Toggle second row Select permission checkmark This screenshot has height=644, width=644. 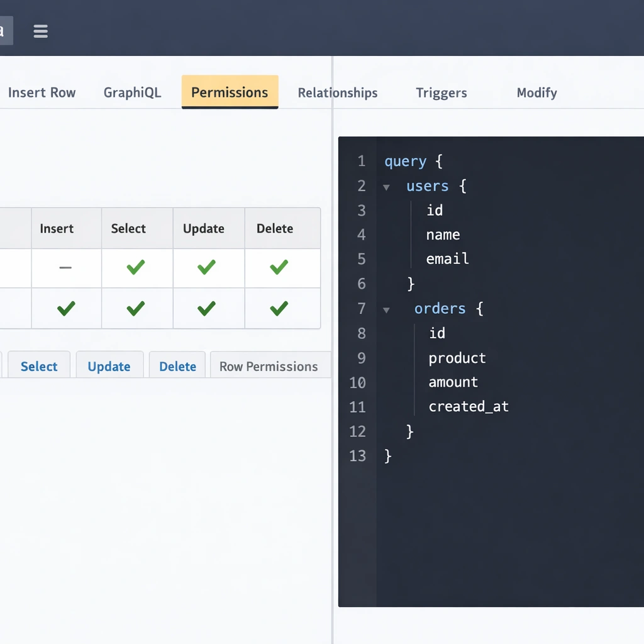click(135, 308)
